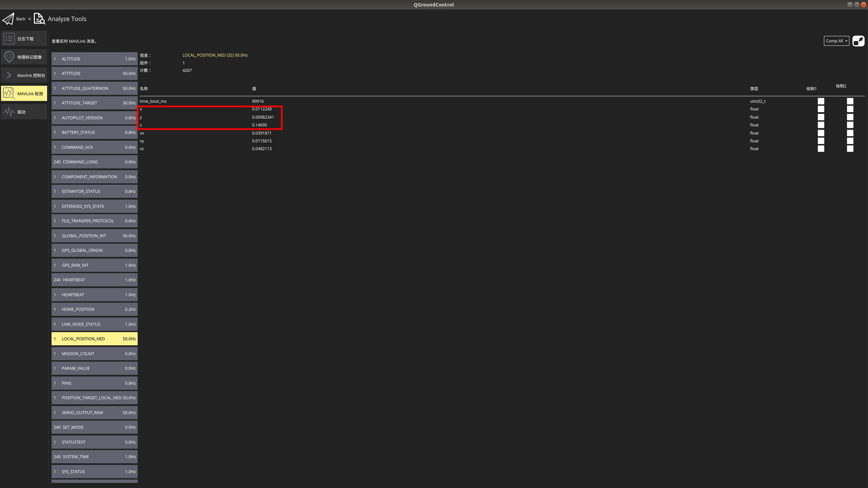
Task: Select the SET_MODE message
Action: (x=94, y=427)
